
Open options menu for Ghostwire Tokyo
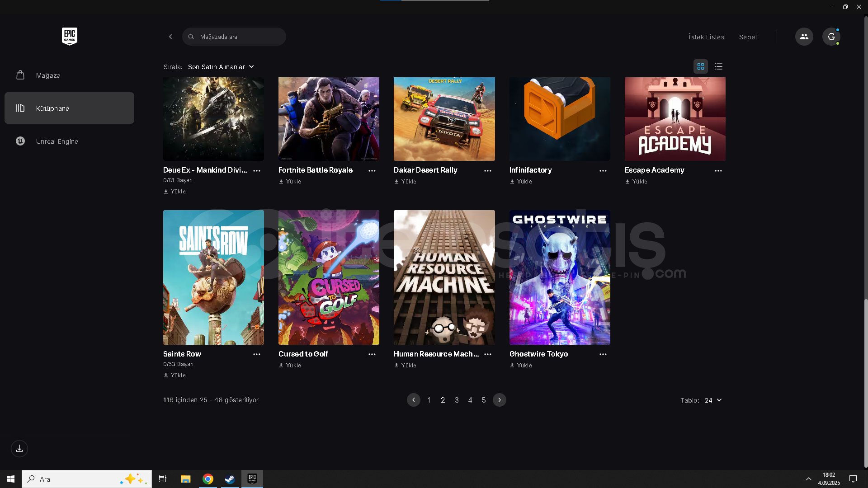coord(603,354)
